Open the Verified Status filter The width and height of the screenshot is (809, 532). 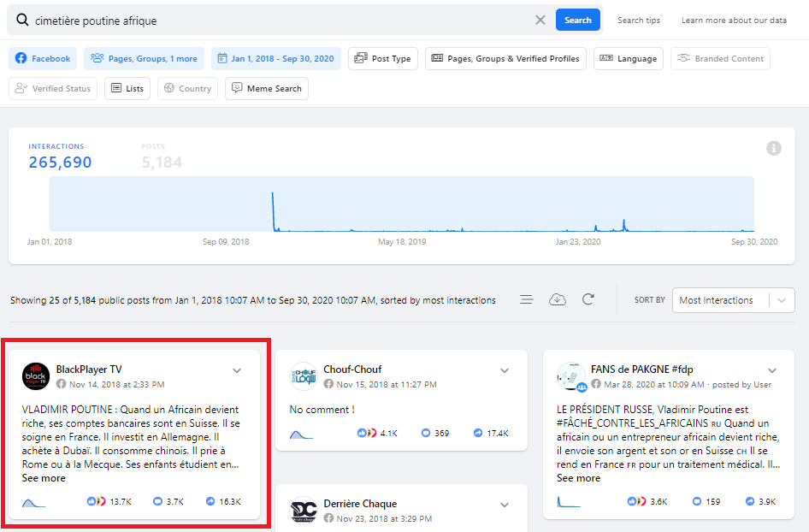pyautogui.click(x=53, y=89)
